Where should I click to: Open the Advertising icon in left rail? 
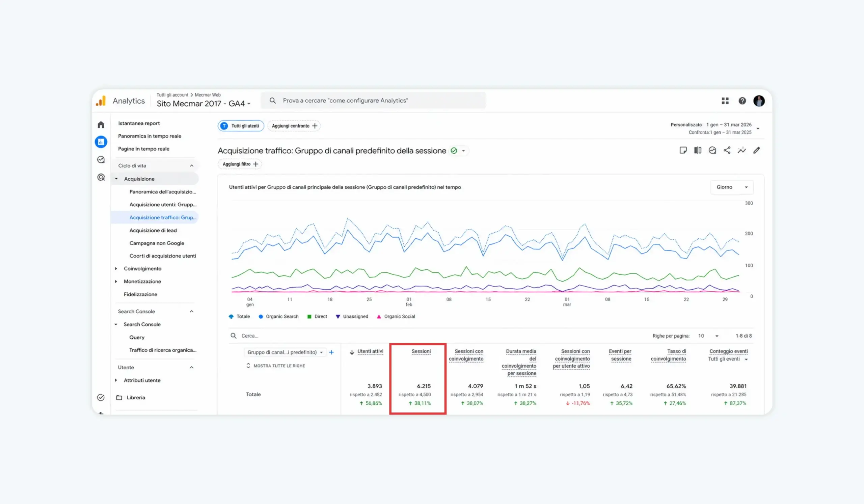[101, 177]
